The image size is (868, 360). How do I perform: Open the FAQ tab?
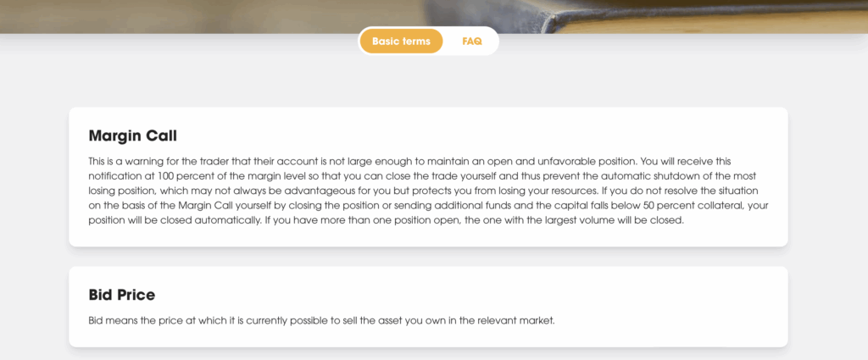(x=472, y=41)
